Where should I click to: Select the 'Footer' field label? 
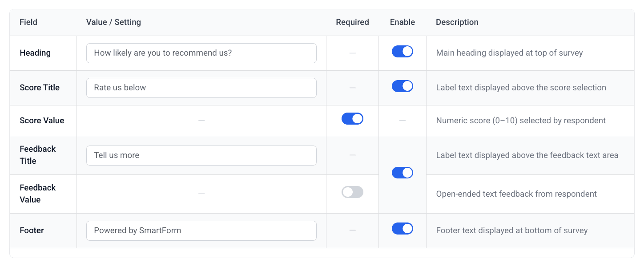[x=32, y=231]
